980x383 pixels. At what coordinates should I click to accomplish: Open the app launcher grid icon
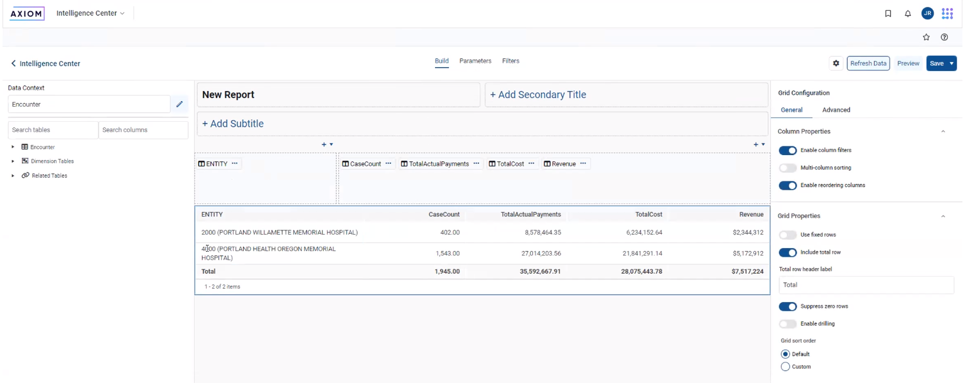point(947,13)
